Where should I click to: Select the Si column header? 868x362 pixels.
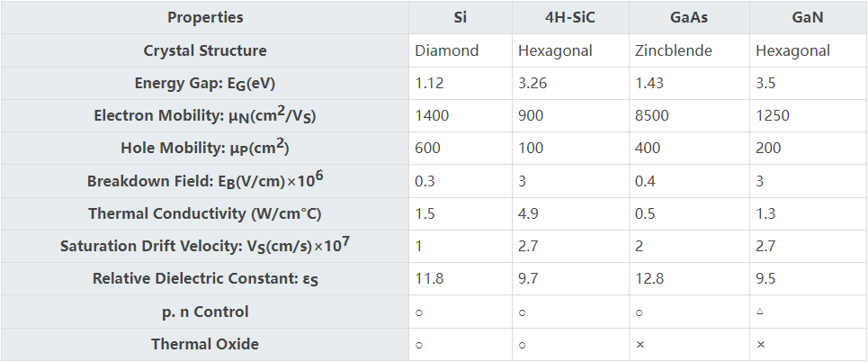(x=460, y=17)
